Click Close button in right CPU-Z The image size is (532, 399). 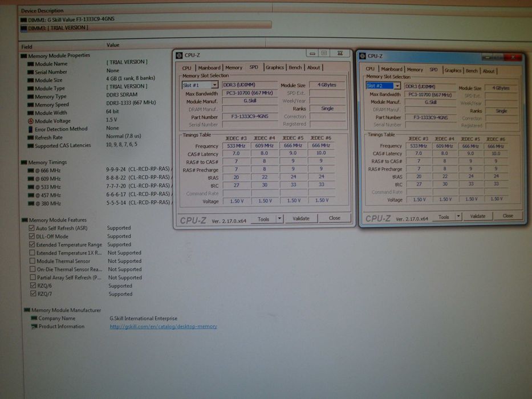(x=508, y=216)
